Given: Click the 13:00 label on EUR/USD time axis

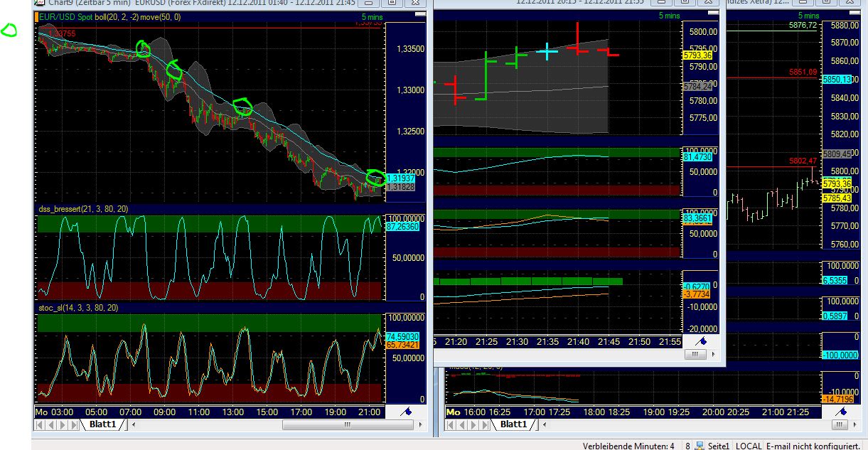Looking at the screenshot, I should click(x=232, y=412).
